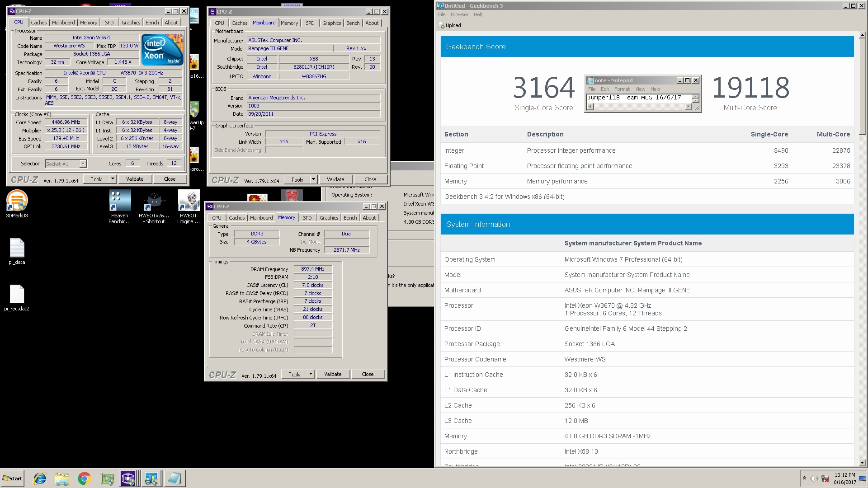Select the pi_rec.dat2 file icon
The width and height of the screenshot is (868, 488).
tap(17, 298)
